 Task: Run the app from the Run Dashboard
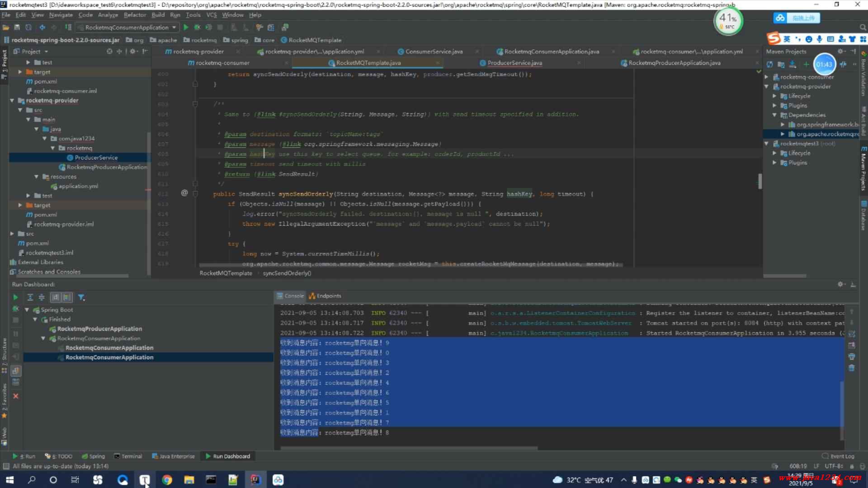pos(15,297)
